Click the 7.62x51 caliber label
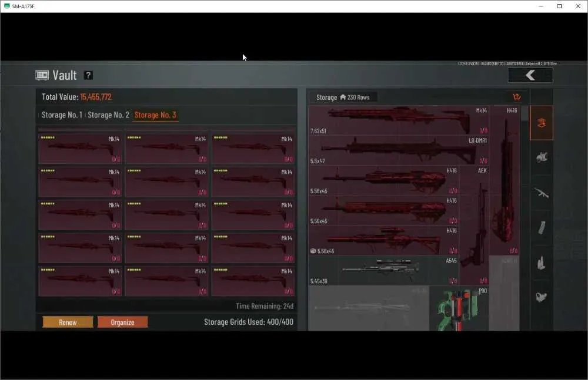The height and width of the screenshot is (380, 588). [x=318, y=131]
